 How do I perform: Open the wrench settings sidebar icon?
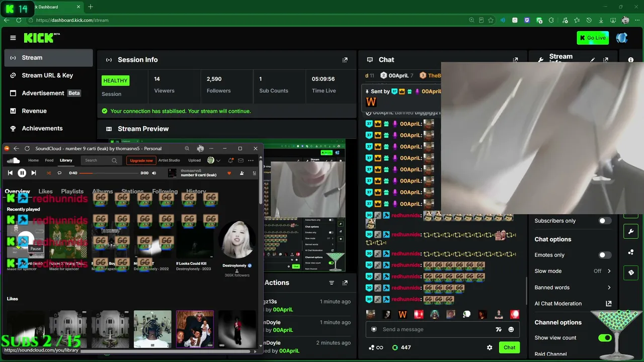click(x=631, y=231)
